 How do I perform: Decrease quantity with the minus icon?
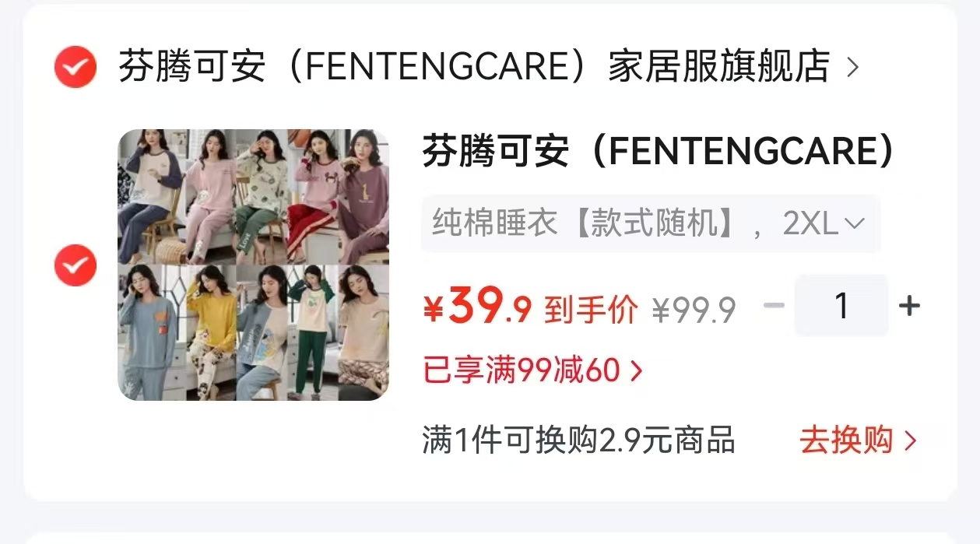(x=774, y=306)
